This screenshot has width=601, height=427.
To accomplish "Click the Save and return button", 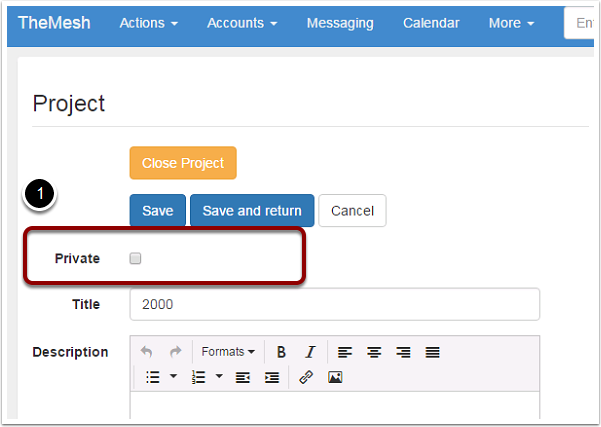I will click(252, 210).
